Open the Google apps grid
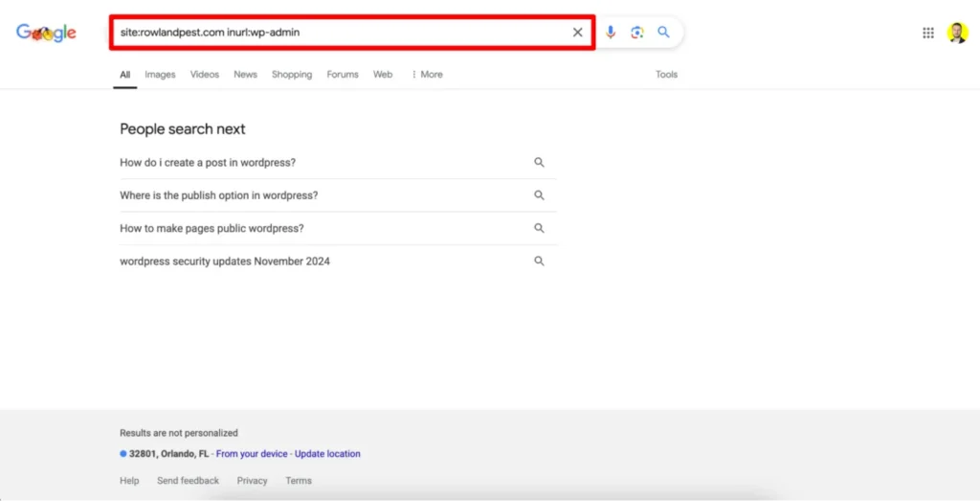This screenshot has height=501, width=980. tap(928, 33)
